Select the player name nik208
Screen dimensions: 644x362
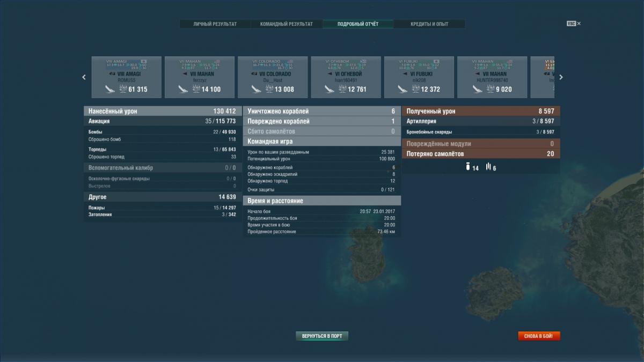[x=419, y=80]
